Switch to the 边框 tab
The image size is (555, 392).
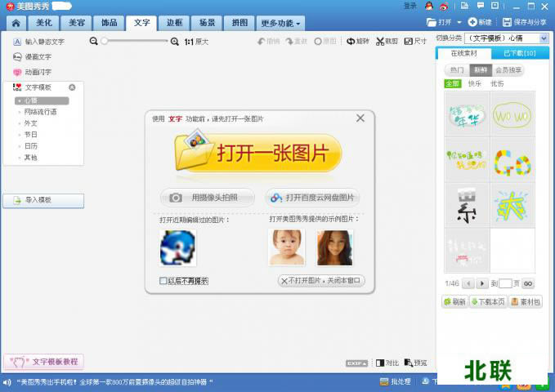point(173,23)
